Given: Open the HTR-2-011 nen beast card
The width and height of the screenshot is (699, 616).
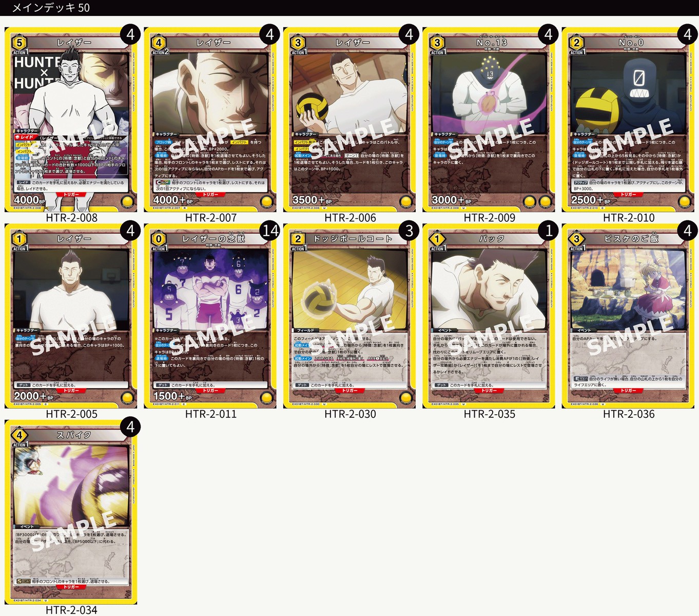Looking at the screenshot, I should 210,316.
